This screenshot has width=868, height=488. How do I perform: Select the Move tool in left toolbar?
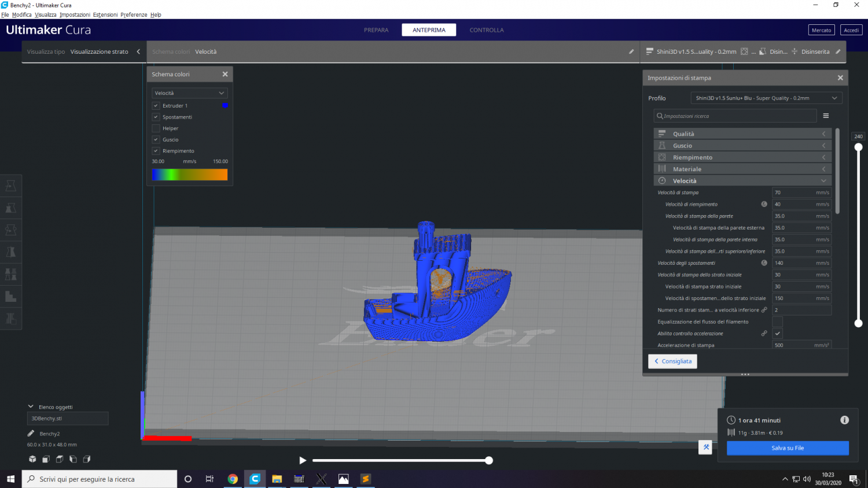pyautogui.click(x=10, y=186)
